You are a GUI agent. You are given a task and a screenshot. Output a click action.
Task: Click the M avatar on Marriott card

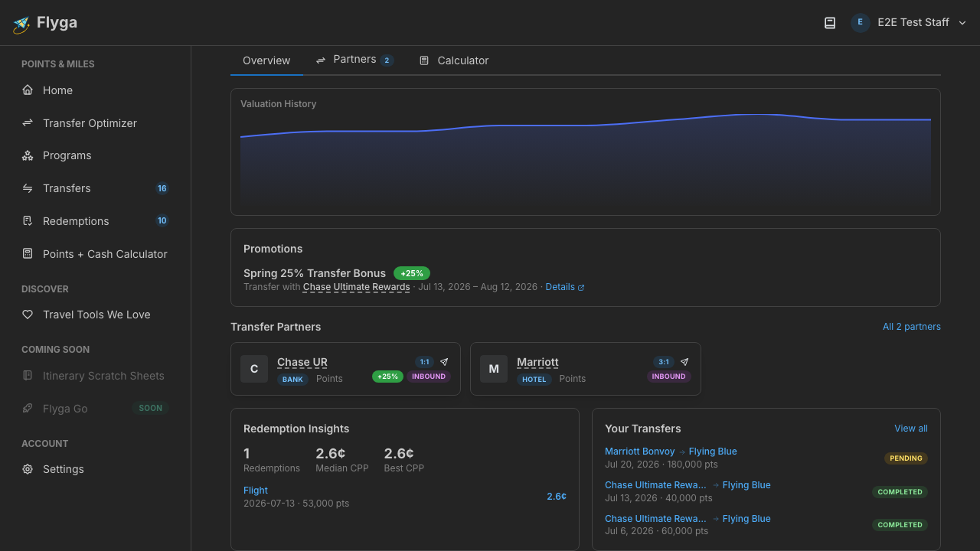(494, 369)
